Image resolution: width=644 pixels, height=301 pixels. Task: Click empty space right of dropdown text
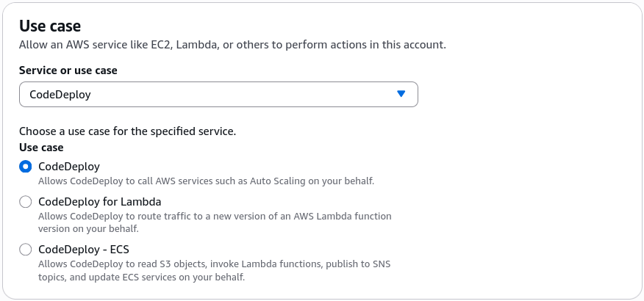pos(243,95)
